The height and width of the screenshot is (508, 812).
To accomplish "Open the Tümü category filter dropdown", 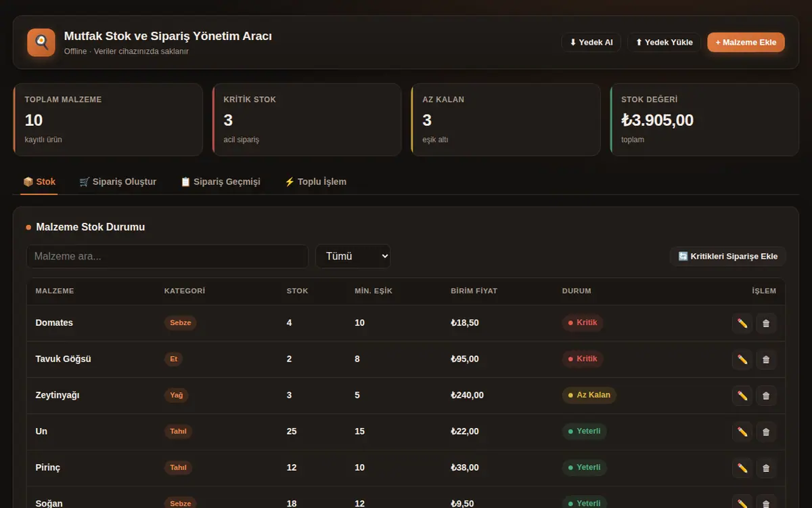I will [x=353, y=256].
